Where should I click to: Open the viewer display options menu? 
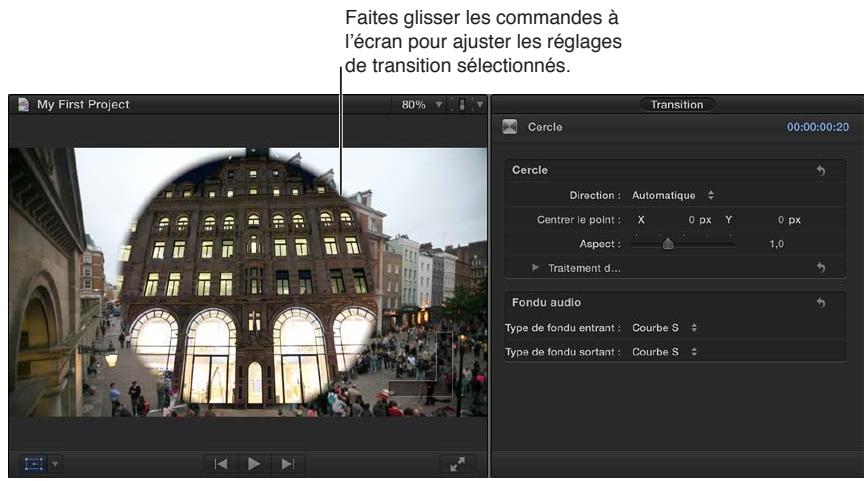pyautogui.click(x=479, y=104)
